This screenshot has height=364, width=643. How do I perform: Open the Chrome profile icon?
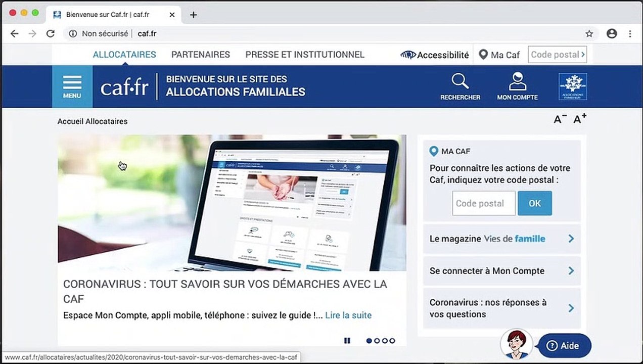(612, 33)
